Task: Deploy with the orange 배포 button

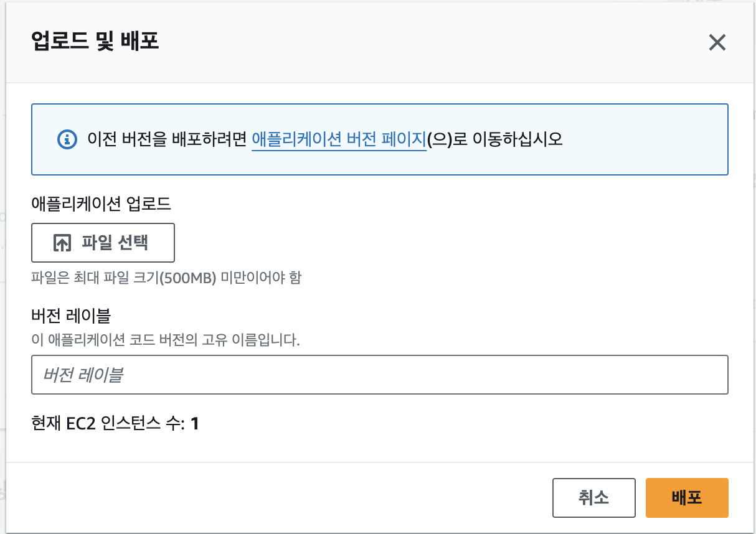Action: pos(687,498)
